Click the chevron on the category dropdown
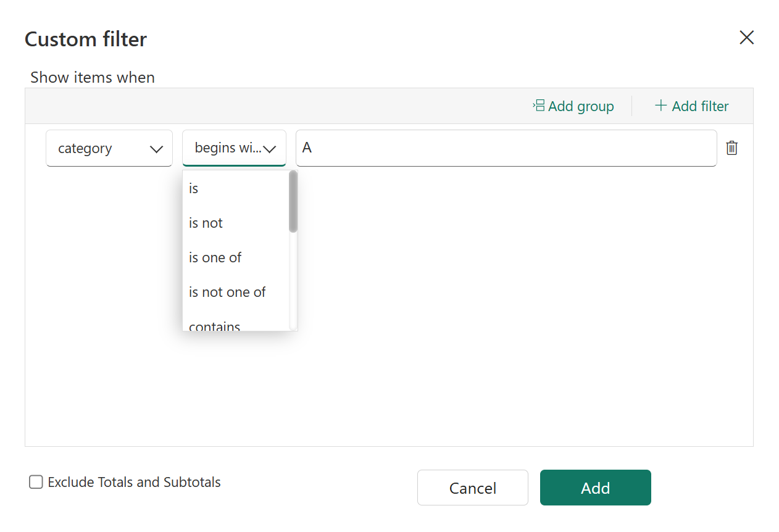Image resolution: width=779 pixels, height=532 pixels. pos(156,149)
